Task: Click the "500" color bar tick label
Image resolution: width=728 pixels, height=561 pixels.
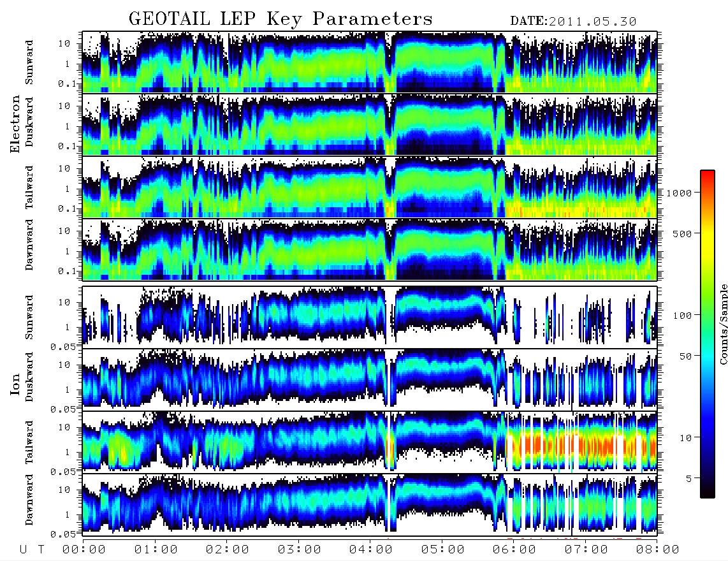Action: click(682, 233)
